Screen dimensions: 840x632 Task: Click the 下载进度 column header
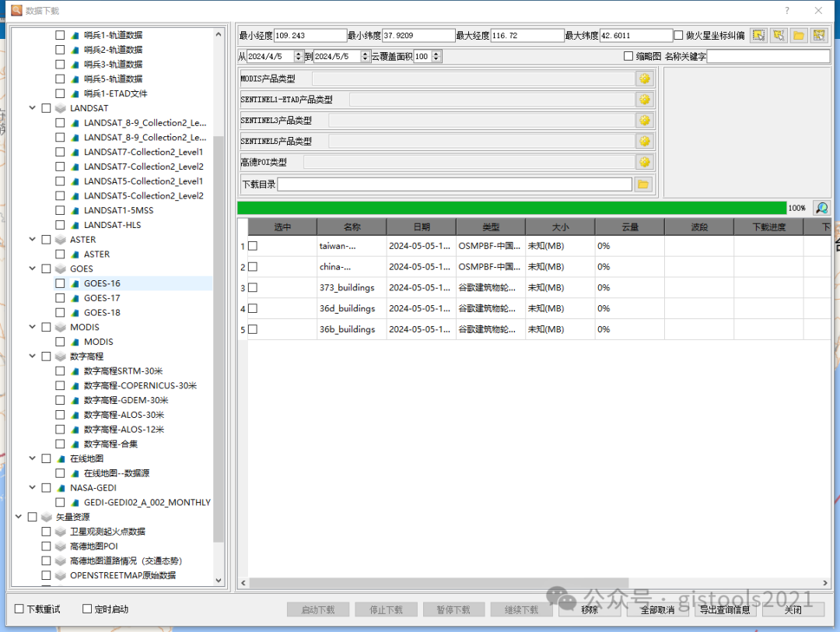tap(768, 227)
